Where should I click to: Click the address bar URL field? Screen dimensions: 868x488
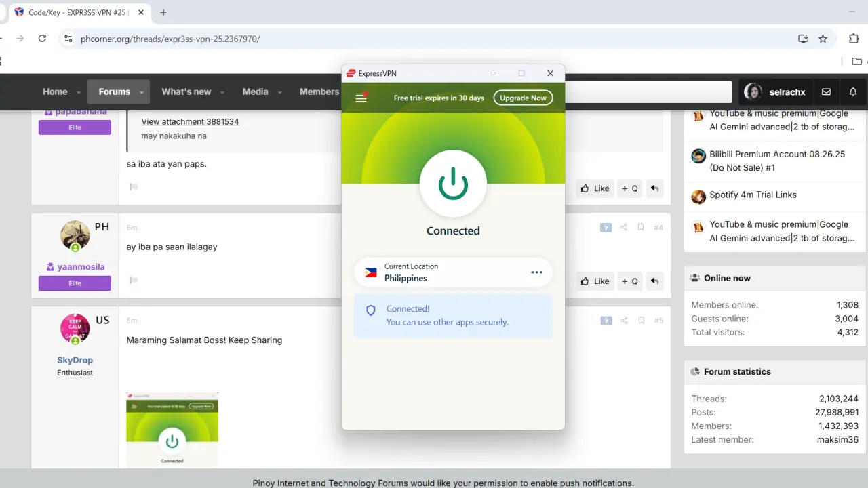click(434, 39)
